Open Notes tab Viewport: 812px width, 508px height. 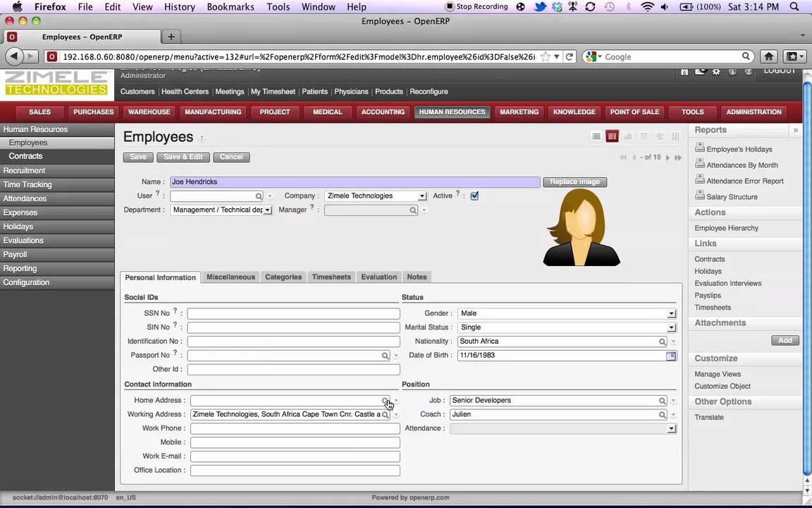tap(417, 277)
